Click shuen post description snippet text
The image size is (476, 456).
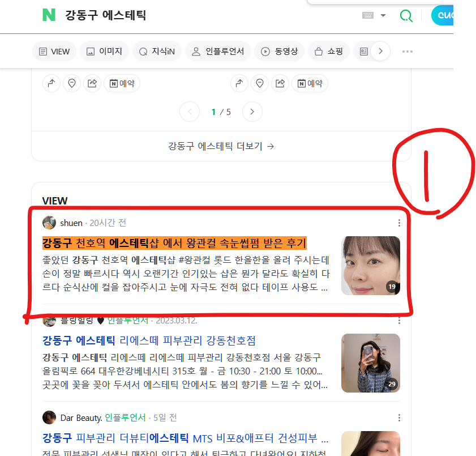(x=186, y=274)
